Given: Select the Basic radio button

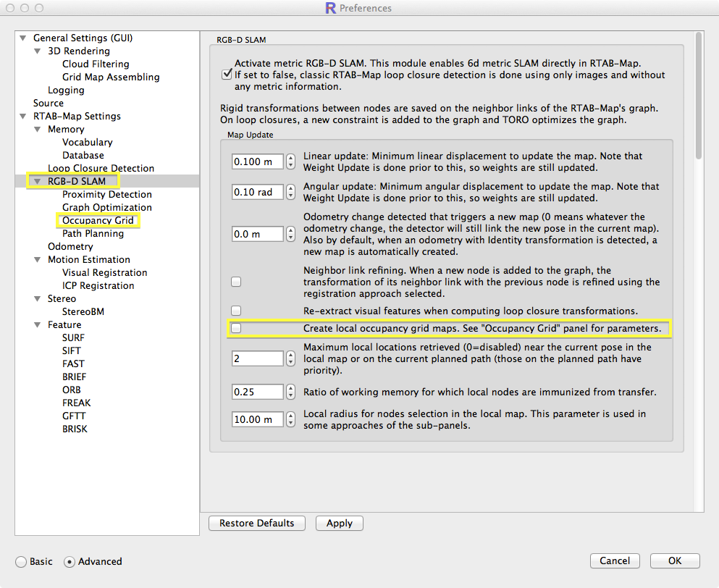Looking at the screenshot, I should [21, 562].
